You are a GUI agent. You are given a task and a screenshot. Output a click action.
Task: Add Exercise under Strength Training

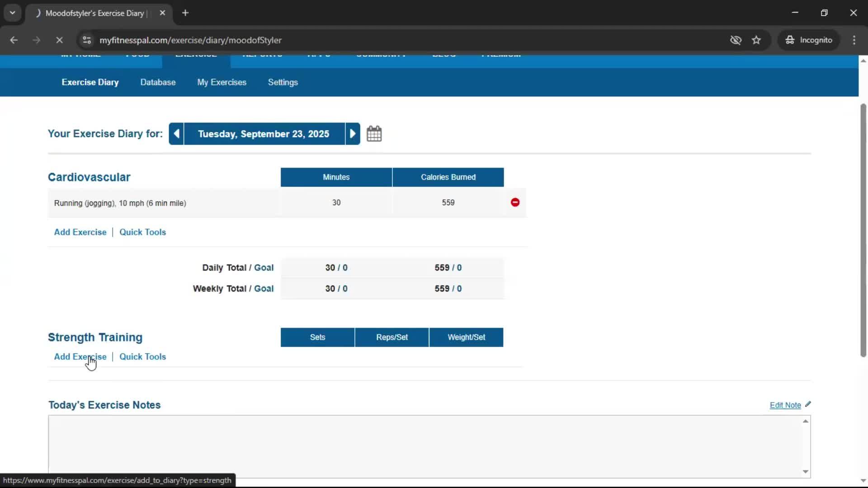coord(80,357)
